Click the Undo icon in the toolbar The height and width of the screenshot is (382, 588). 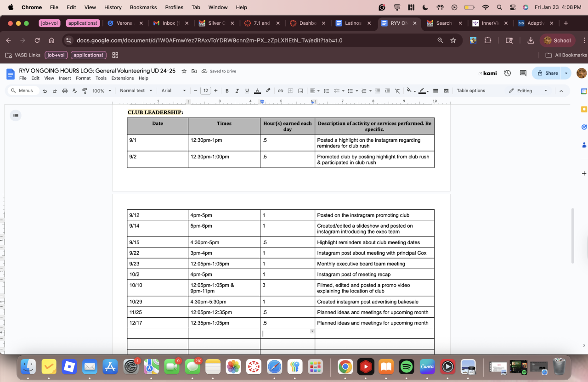(45, 91)
